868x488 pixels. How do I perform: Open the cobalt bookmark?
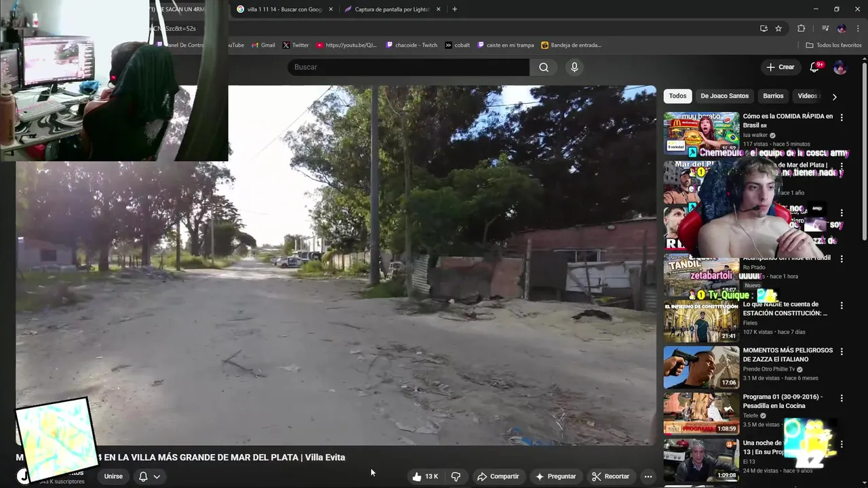pyautogui.click(x=457, y=45)
